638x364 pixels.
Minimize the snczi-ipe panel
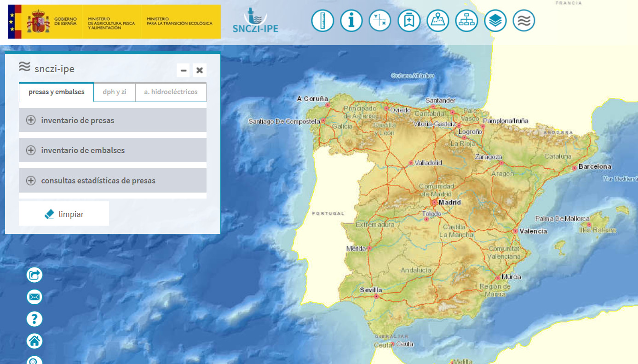click(184, 70)
